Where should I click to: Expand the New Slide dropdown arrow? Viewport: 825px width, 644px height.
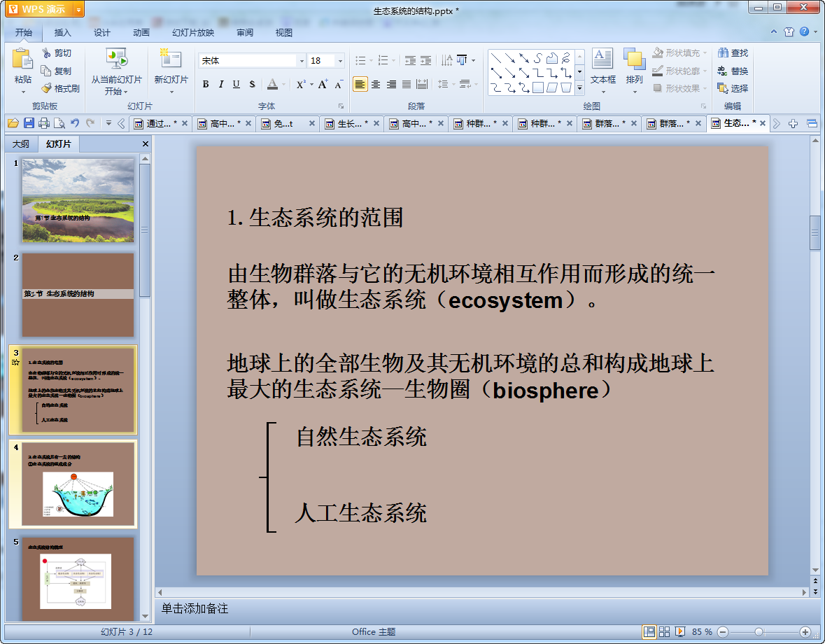pos(171,92)
